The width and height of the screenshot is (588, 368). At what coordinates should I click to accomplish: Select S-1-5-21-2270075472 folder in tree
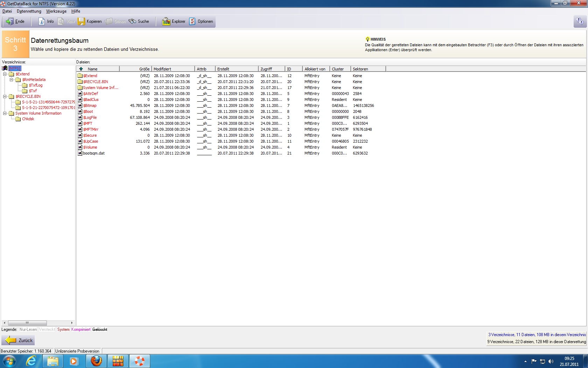[48, 108]
